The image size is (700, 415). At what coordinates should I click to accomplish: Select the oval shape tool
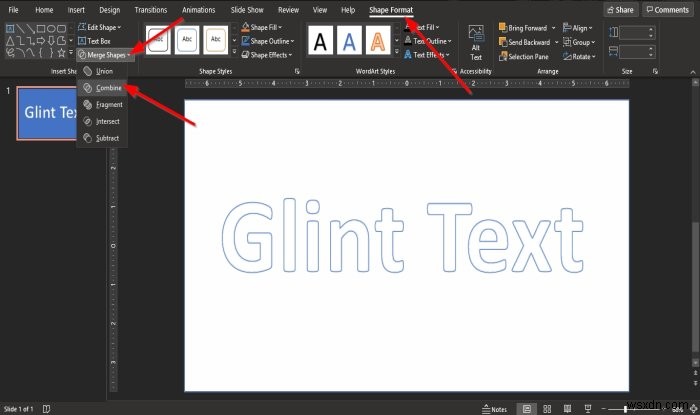(x=51, y=29)
